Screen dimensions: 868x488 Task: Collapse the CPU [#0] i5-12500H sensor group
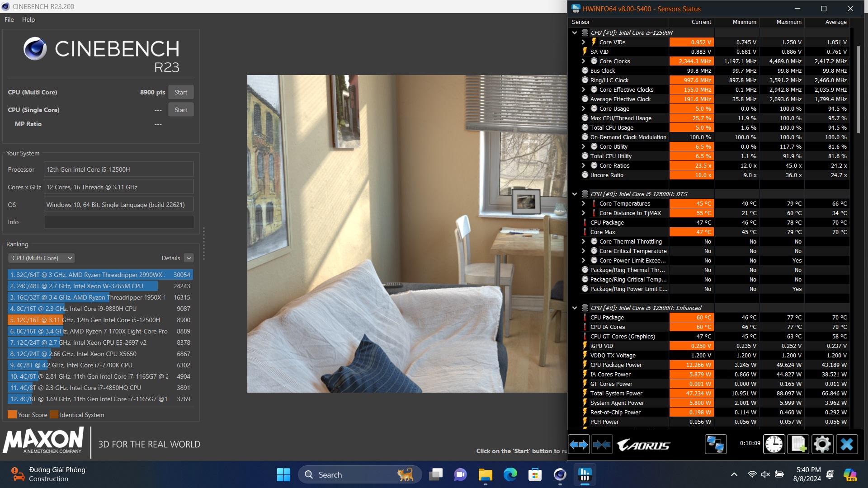575,33
